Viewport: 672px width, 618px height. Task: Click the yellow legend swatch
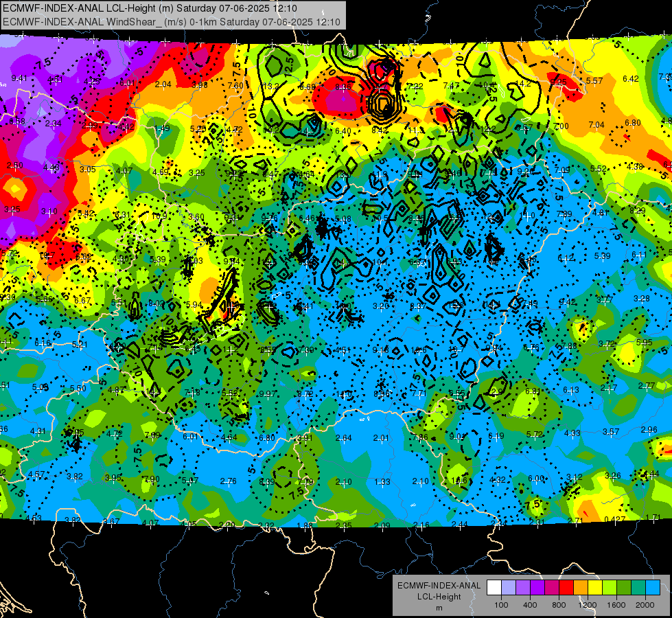tap(595, 587)
